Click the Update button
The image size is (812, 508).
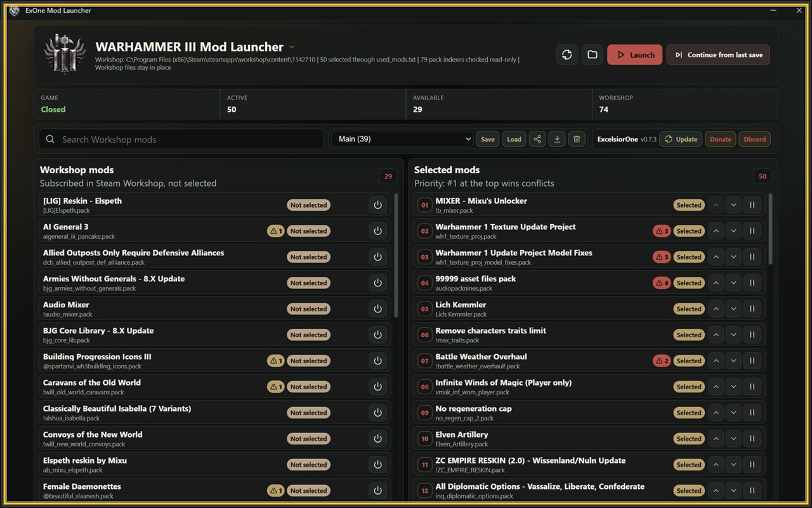click(x=681, y=139)
